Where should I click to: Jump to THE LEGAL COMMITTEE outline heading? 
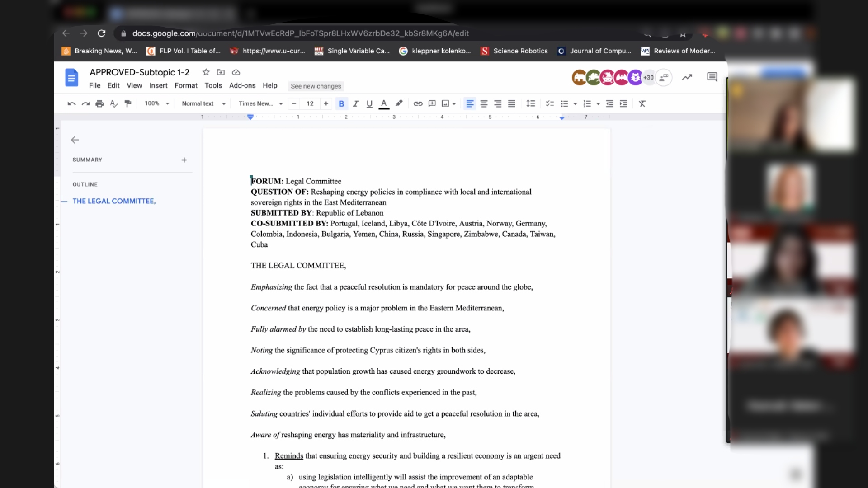point(114,201)
